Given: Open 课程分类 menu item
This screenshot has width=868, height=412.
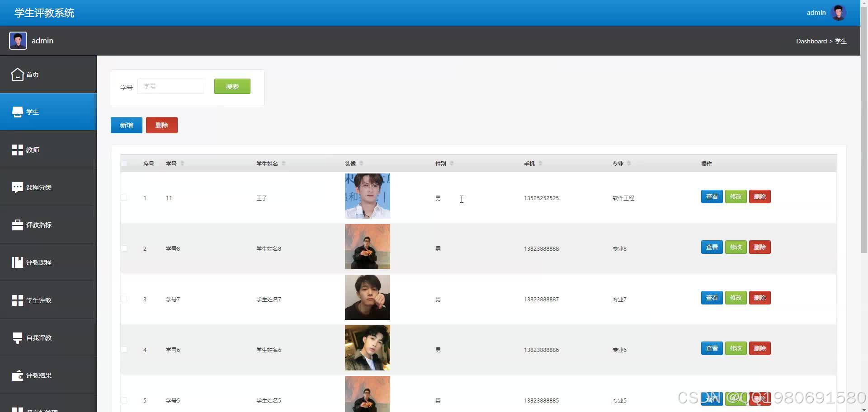Looking at the screenshot, I should coord(48,187).
